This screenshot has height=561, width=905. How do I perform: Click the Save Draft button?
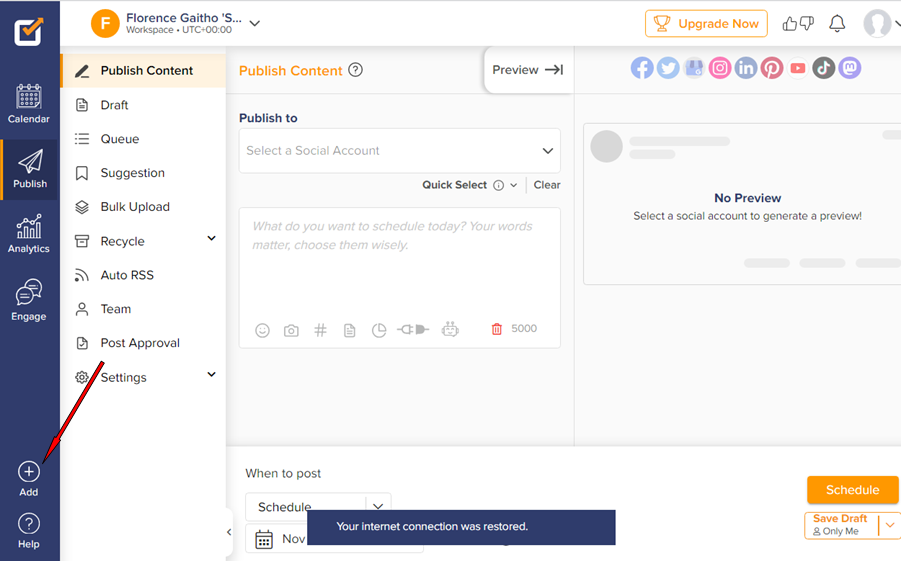(x=840, y=525)
